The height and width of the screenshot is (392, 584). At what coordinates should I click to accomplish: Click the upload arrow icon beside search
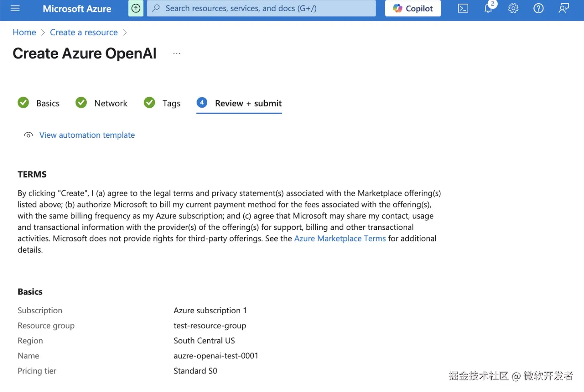click(136, 8)
